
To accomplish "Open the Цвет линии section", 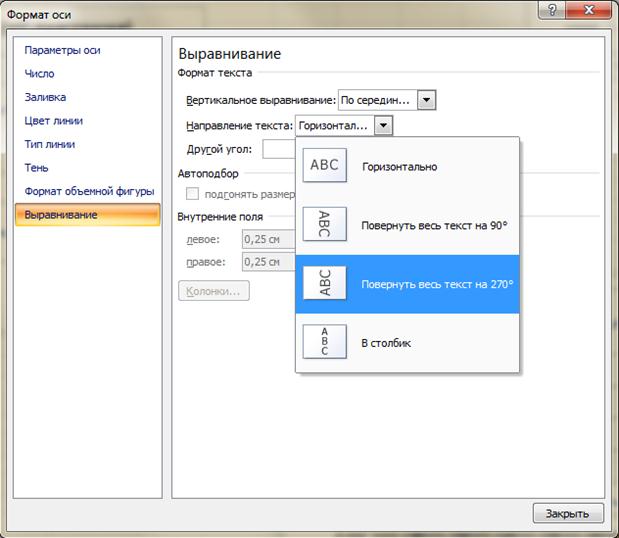I will tap(54, 121).
